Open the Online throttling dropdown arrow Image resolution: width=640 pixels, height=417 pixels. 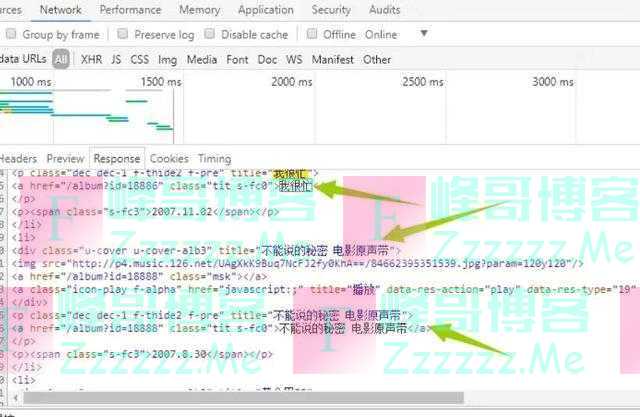(x=423, y=34)
